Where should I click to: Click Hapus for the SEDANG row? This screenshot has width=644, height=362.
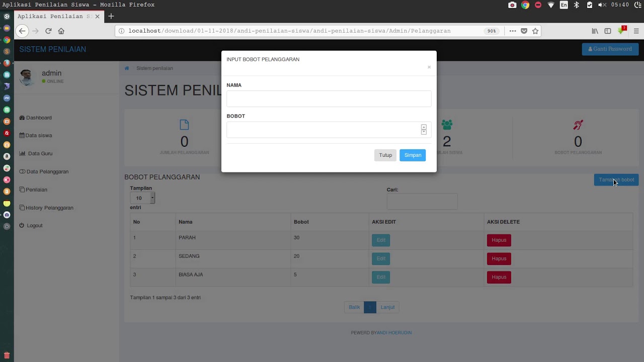tap(499, 258)
